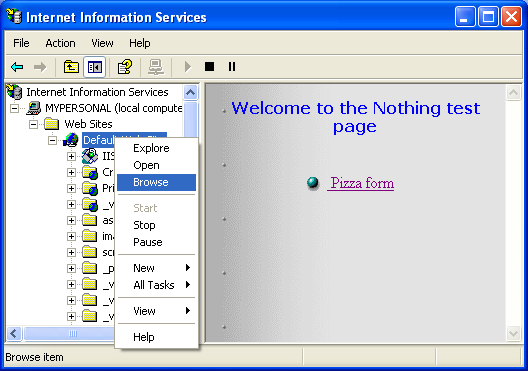Image resolution: width=528 pixels, height=371 pixels.
Task: Choose Explore in the context menu
Action: click(x=156, y=148)
